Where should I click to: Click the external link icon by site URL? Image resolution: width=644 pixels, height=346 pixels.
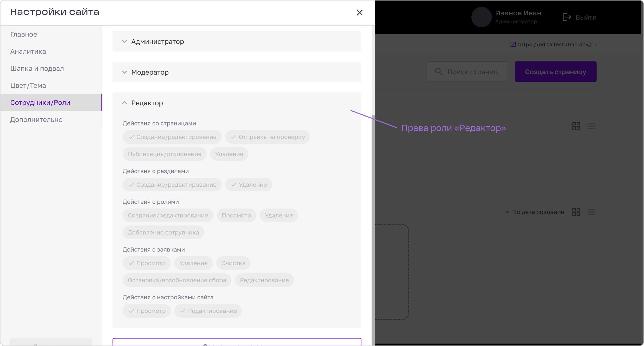pyautogui.click(x=513, y=44)
